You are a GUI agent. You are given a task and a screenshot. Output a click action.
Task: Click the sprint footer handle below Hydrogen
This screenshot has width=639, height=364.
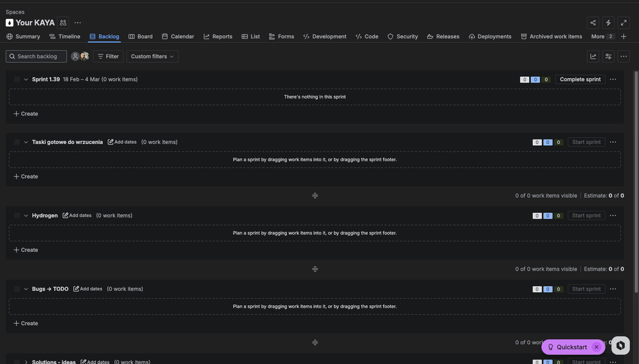point(315,269)
